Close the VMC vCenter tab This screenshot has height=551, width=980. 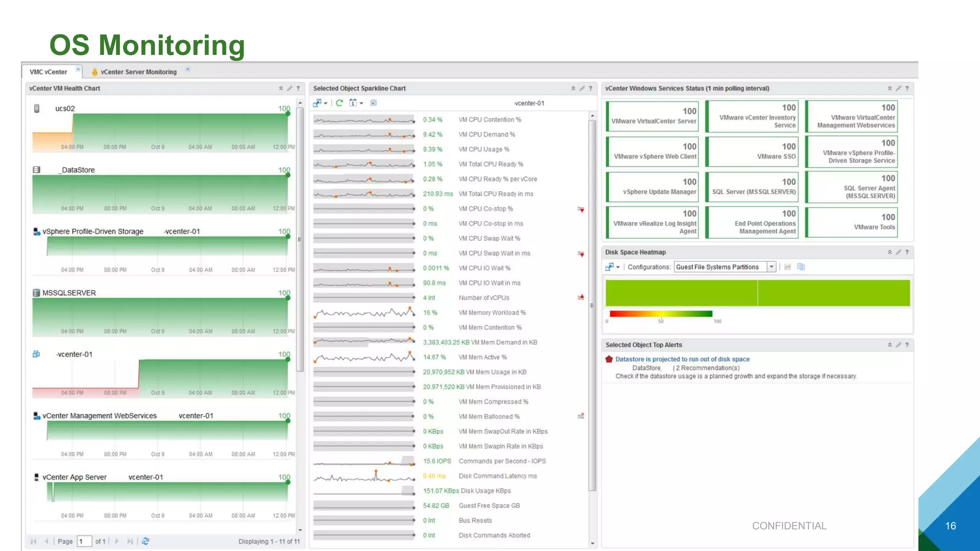pyautogui.click(x=78, y=69)
